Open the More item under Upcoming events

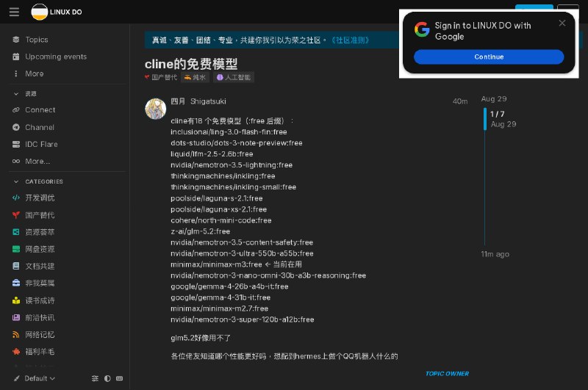click(x=34, y=73)
